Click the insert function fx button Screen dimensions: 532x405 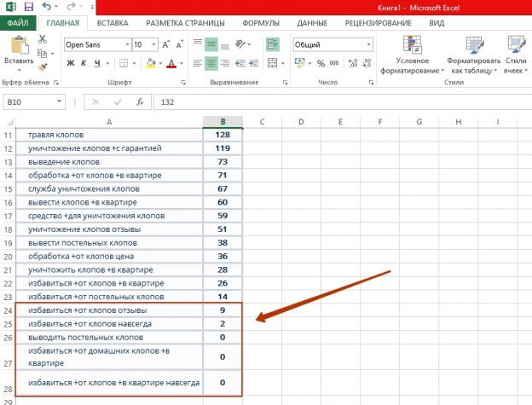tap(140, 101)
